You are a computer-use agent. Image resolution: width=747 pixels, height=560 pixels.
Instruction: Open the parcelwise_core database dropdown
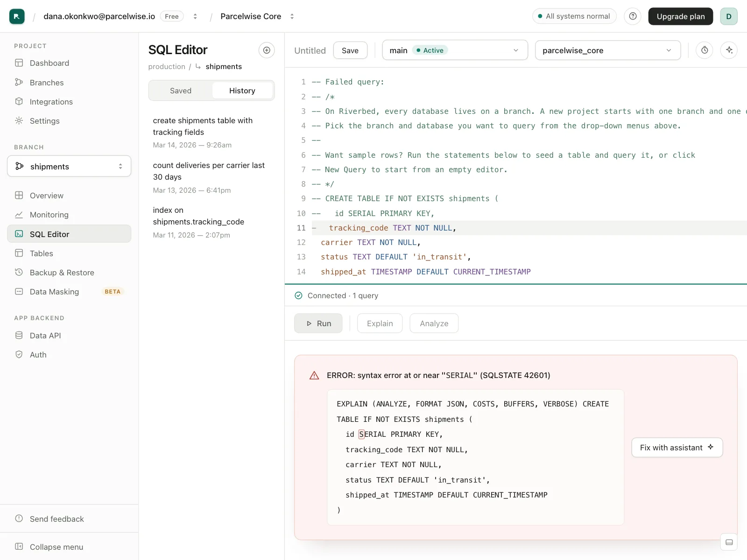(x=608, y=50)
